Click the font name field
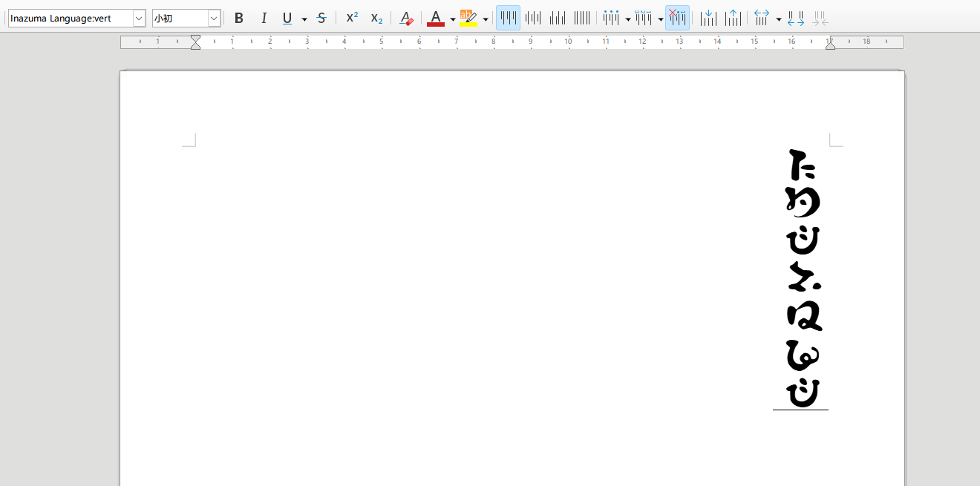Viewport: 980px width, 486px height. click(x=71, y=18)
